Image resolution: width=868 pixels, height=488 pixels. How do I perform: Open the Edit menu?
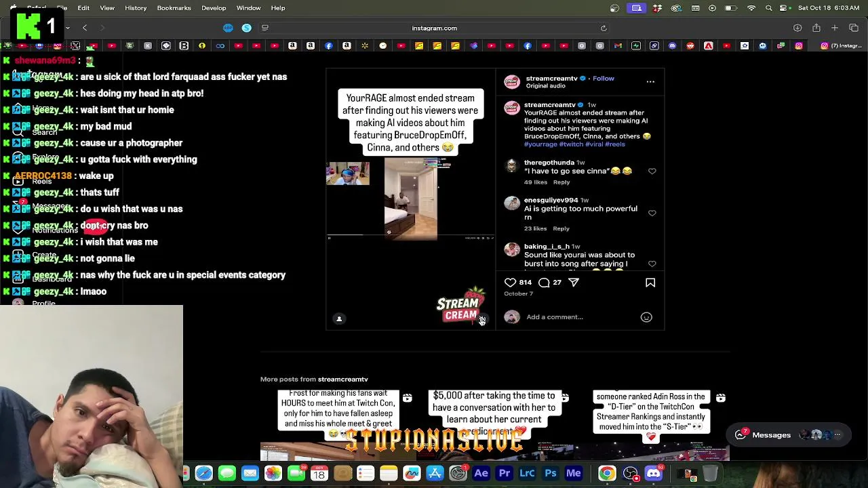pyautogui.click(x=83, y=8)
